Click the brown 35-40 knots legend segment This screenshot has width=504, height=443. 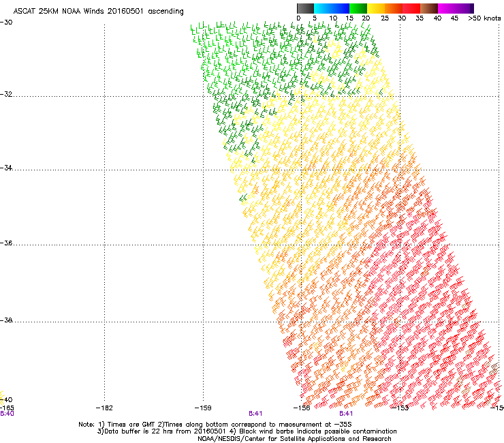coord(429,8)
